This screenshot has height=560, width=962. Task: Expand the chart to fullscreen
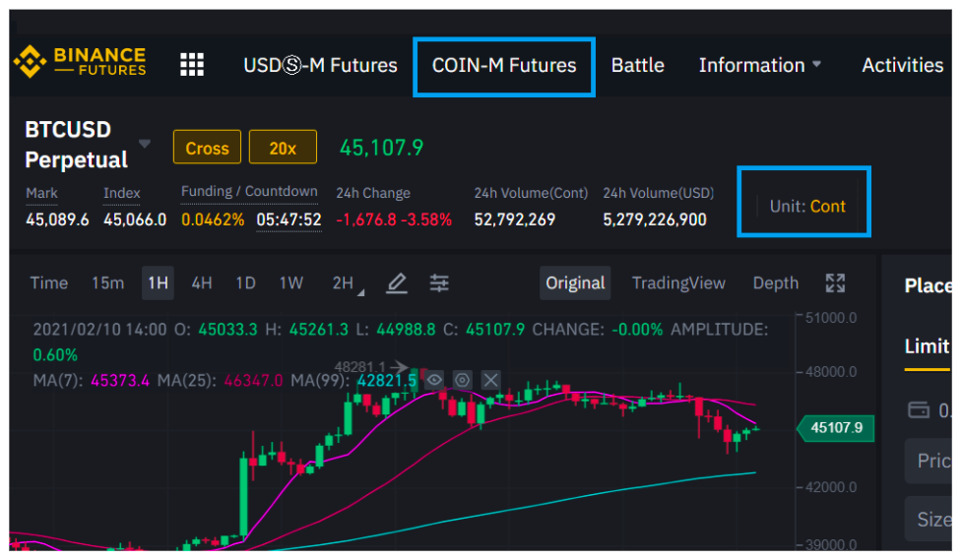835,283
